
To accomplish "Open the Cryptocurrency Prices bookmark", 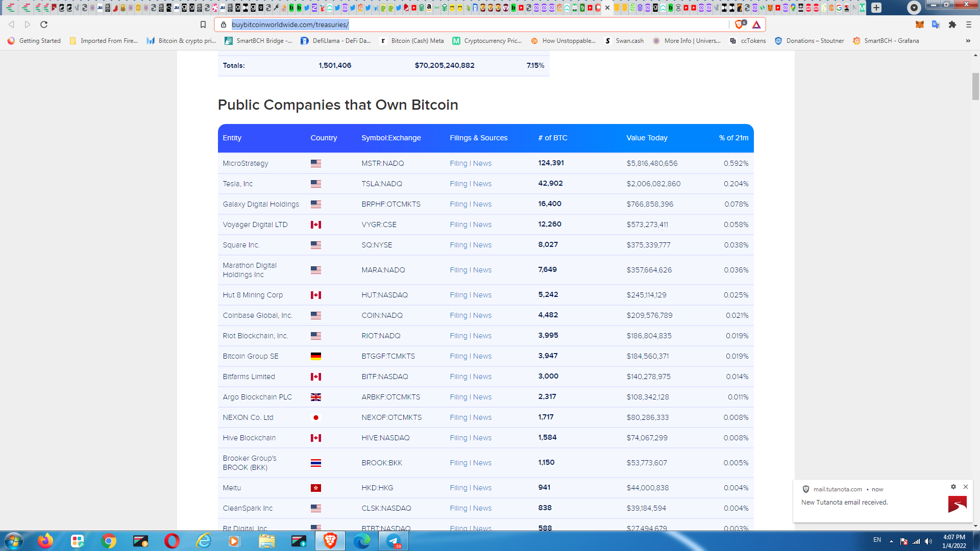I will (487, 41).
